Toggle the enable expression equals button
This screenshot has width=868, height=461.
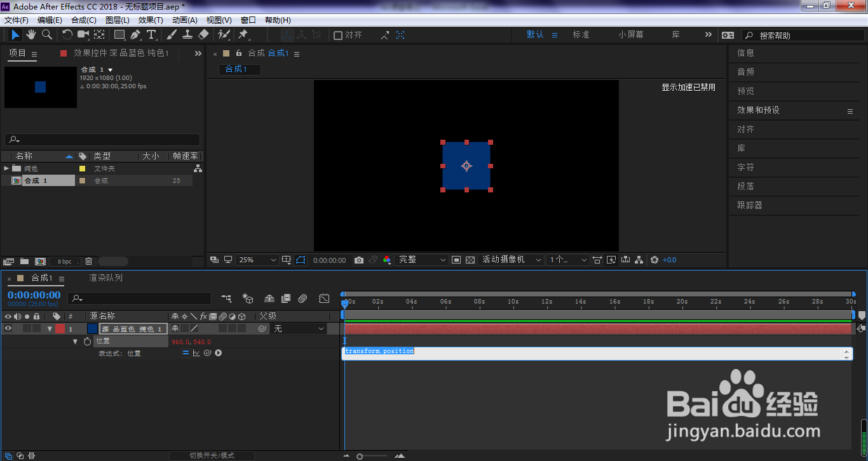click(x=186, y=353)
